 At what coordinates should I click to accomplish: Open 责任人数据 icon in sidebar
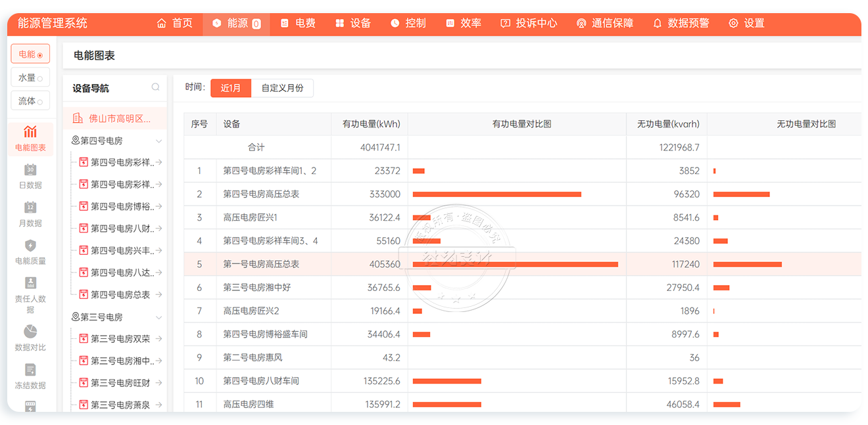pos(30,283)
